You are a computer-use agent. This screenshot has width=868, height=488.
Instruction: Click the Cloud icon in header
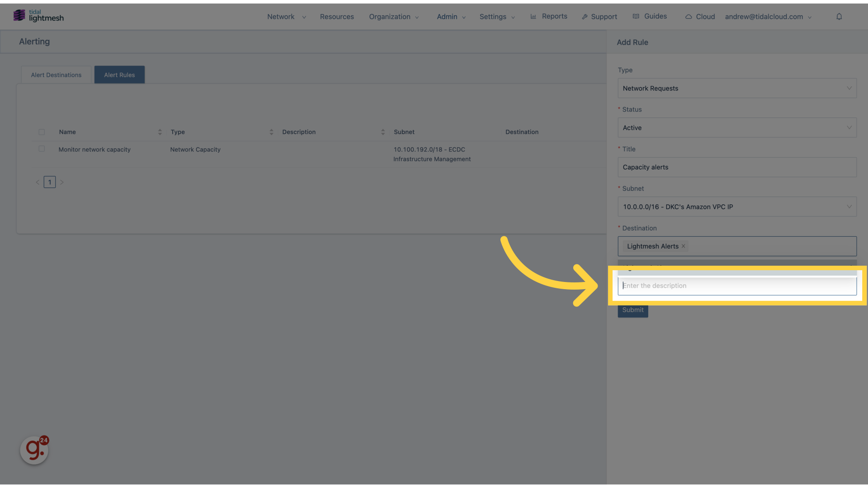[x=689, y=17]
